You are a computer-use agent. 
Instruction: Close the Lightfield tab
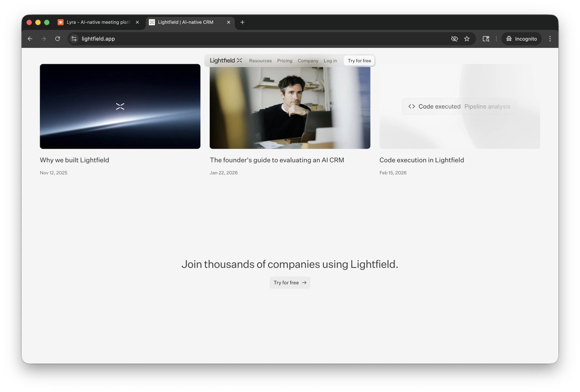pos(229,22)
